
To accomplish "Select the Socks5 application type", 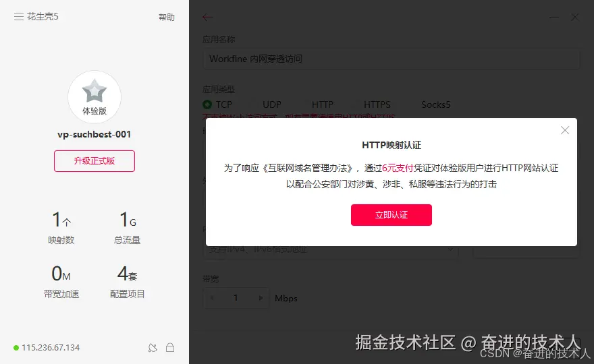I will [x=435, y=104].
